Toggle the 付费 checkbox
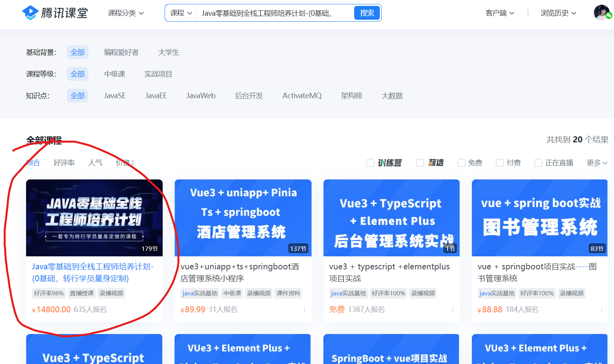 coord(500,163)
